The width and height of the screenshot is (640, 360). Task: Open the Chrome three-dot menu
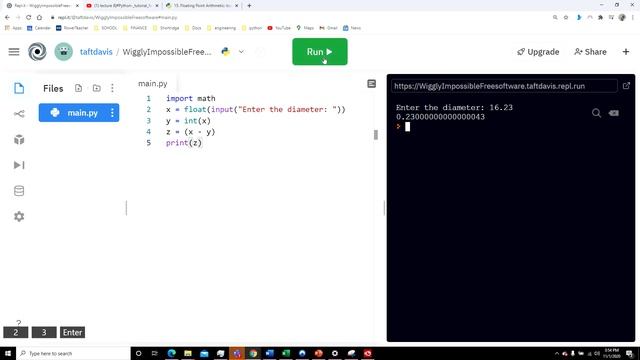[x=633, y=18]
